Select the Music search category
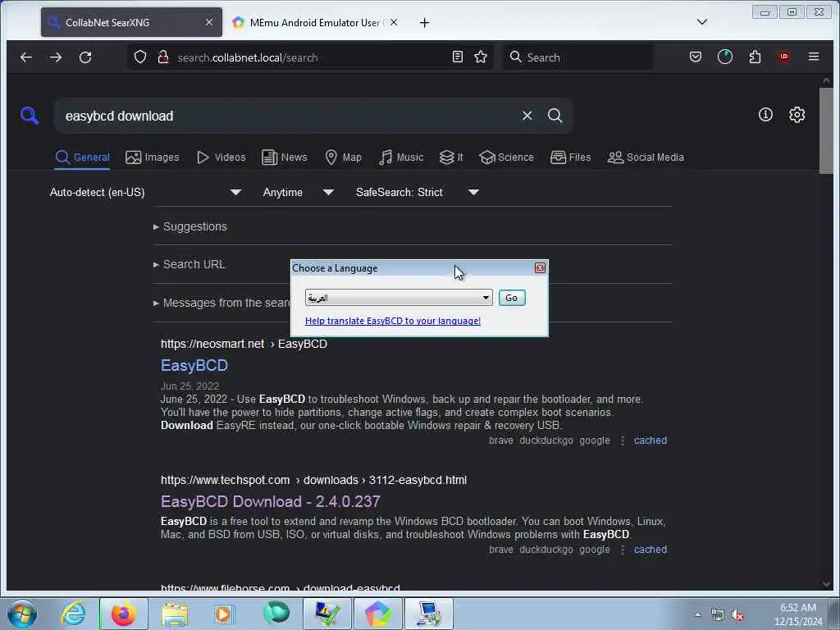Image resolution: width=840 pixels, height=630 pixels. click(x=401, y=157)
